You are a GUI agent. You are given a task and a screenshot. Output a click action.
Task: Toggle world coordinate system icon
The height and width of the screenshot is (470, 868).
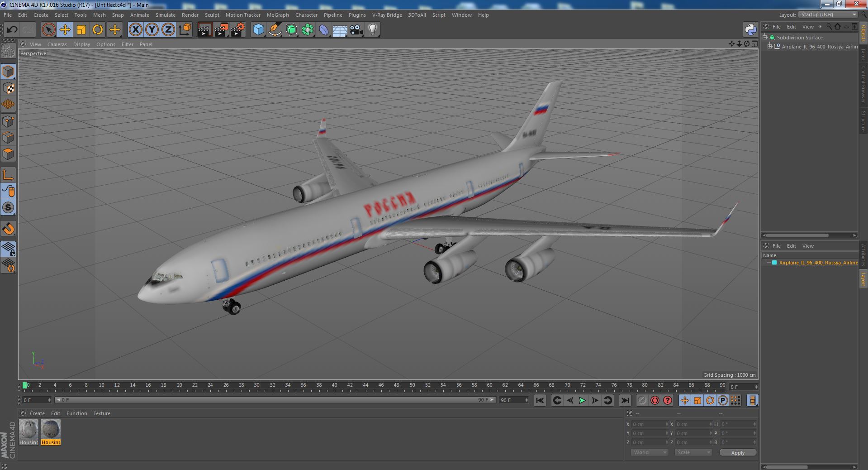click(185, 30)
